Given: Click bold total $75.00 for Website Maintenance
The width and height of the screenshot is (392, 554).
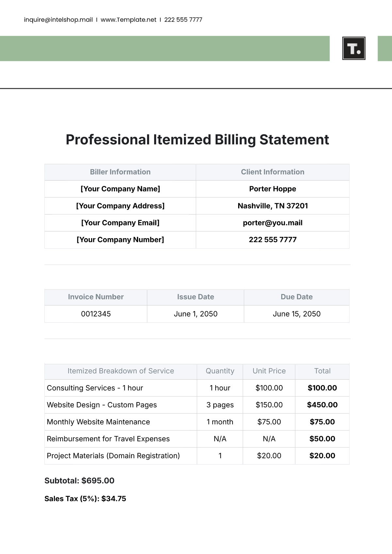Looking at the screenshot, I should pyautogui.click(x=322, y=422).
